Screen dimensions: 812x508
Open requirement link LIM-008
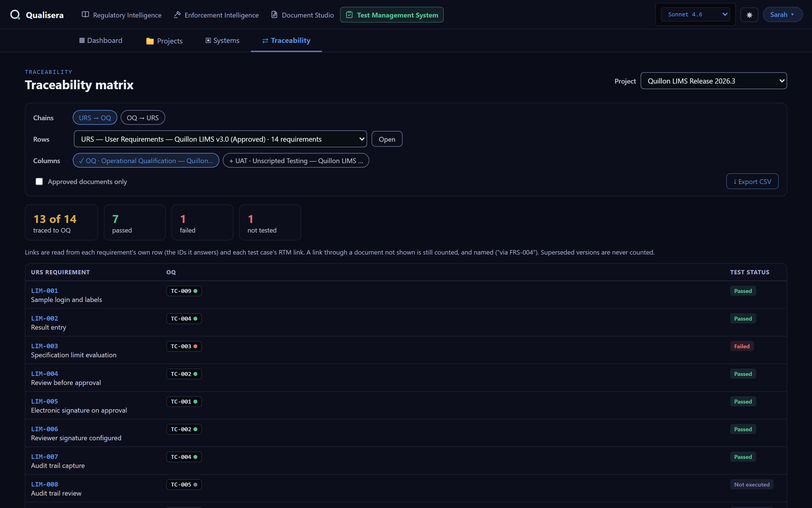click(45, 485)
